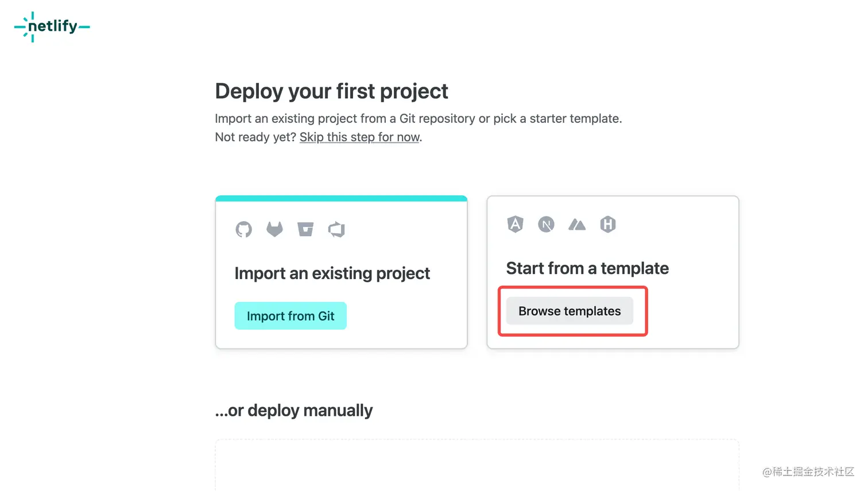Follow the 'Skip this step for now' link

point(359,137)
